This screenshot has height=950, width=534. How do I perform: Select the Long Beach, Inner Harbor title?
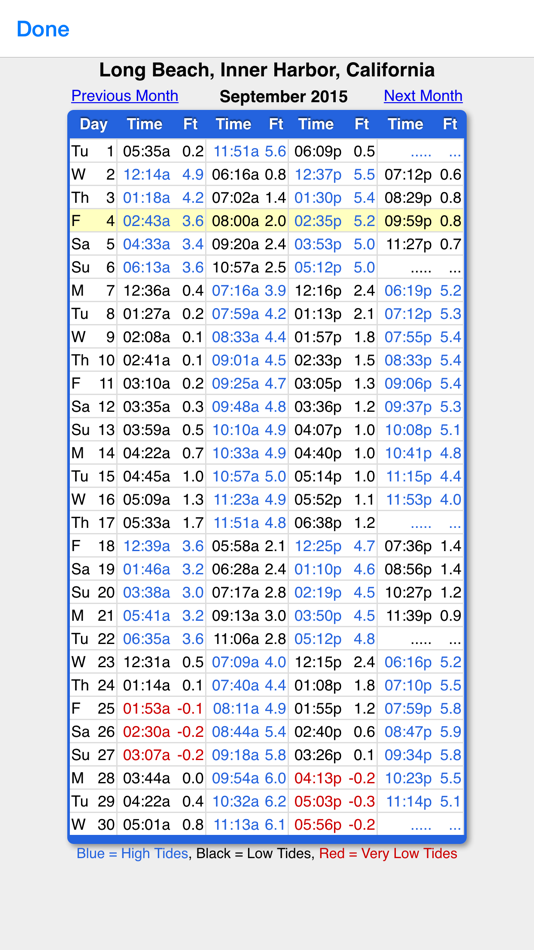[x=267, y=70]
